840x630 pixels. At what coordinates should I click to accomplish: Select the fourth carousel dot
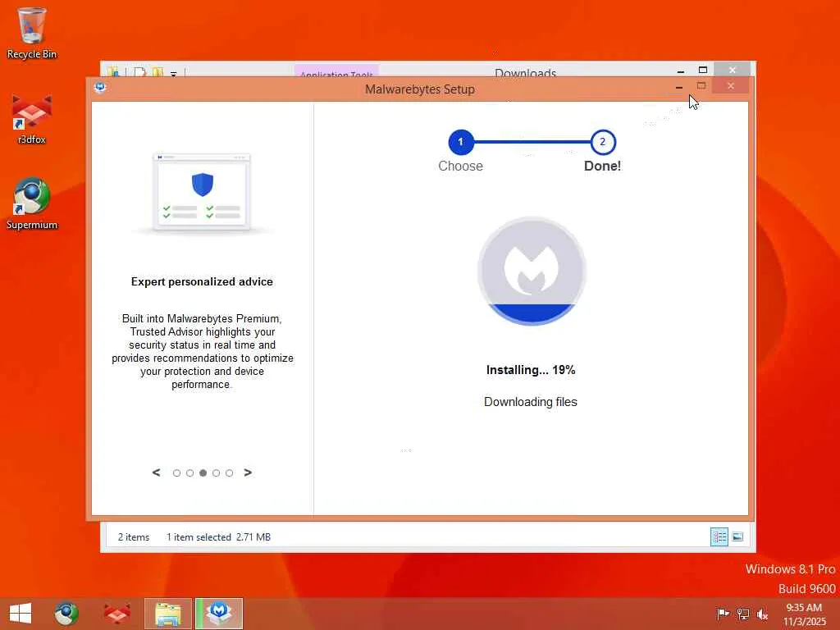216,473
